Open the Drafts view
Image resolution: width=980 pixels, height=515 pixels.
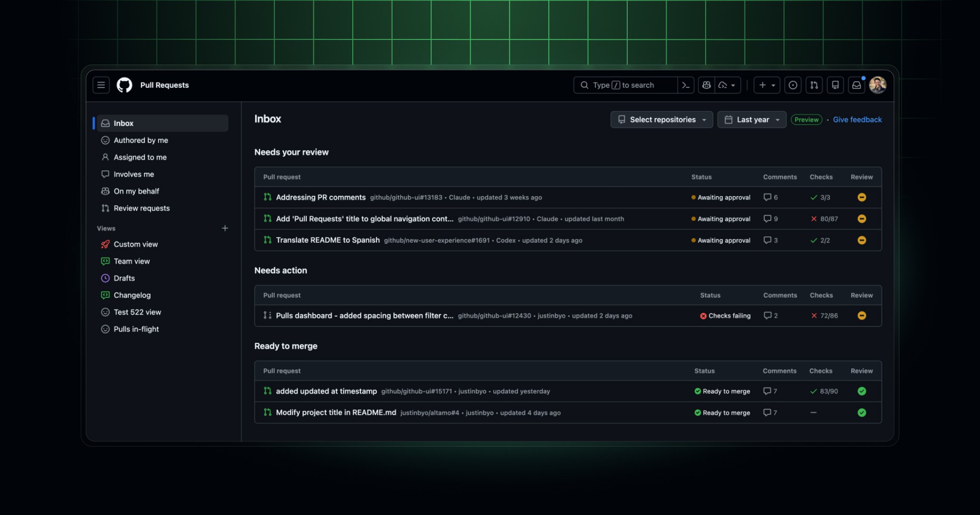pos(162,278)
